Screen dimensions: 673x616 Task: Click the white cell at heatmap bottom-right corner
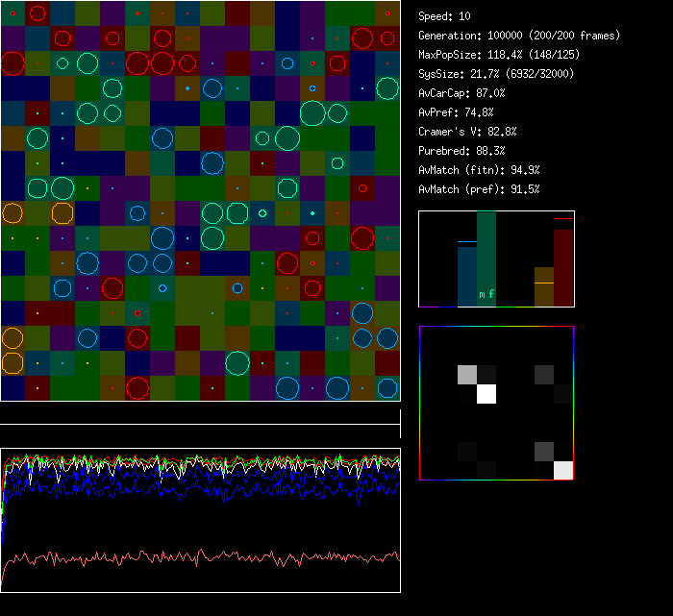(563, 470)
